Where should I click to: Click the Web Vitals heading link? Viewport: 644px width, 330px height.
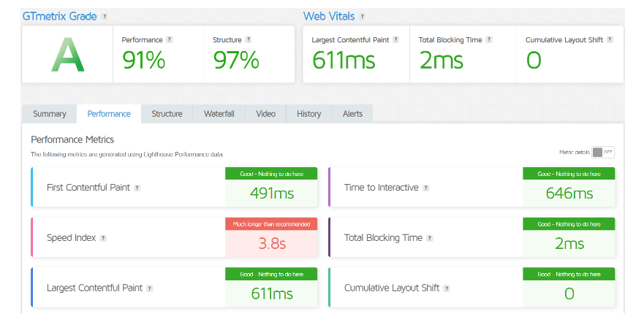pyautogui.click(x=329, y=16)
